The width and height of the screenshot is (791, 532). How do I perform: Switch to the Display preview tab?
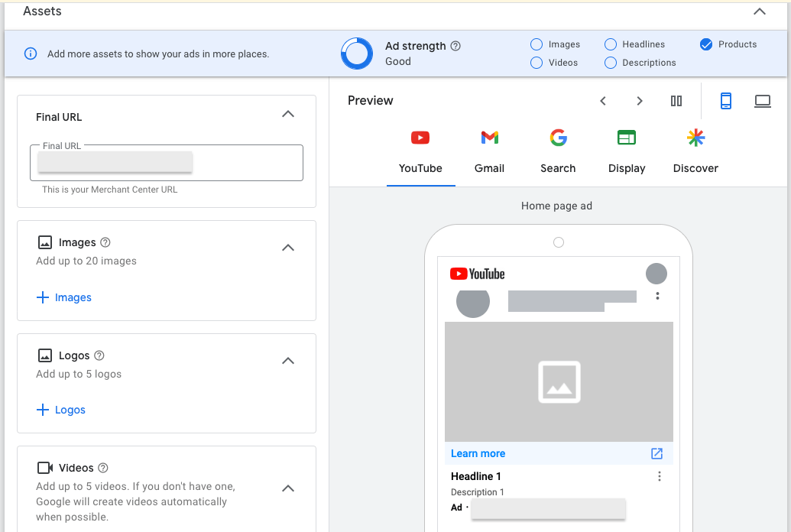[x=626, y=168]
